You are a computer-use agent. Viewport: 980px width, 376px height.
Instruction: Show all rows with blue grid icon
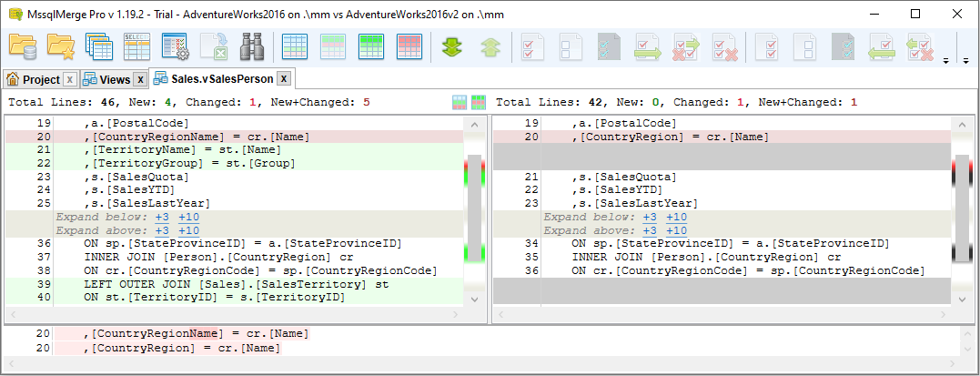[x=294, y=47]
